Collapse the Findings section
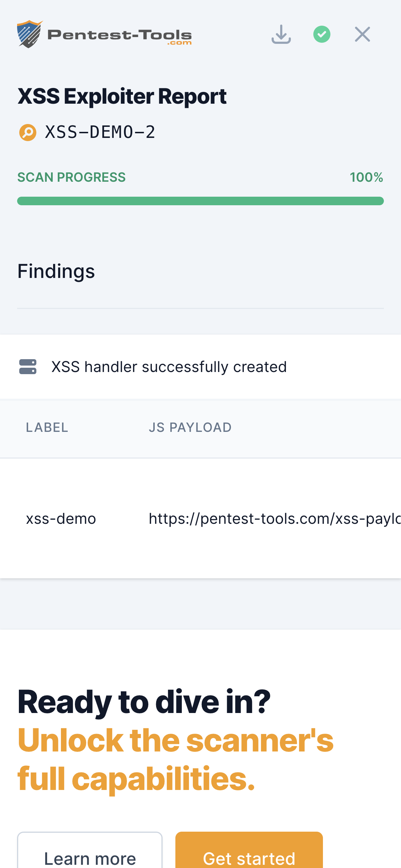The image size is (401, 868). [56, 271]
